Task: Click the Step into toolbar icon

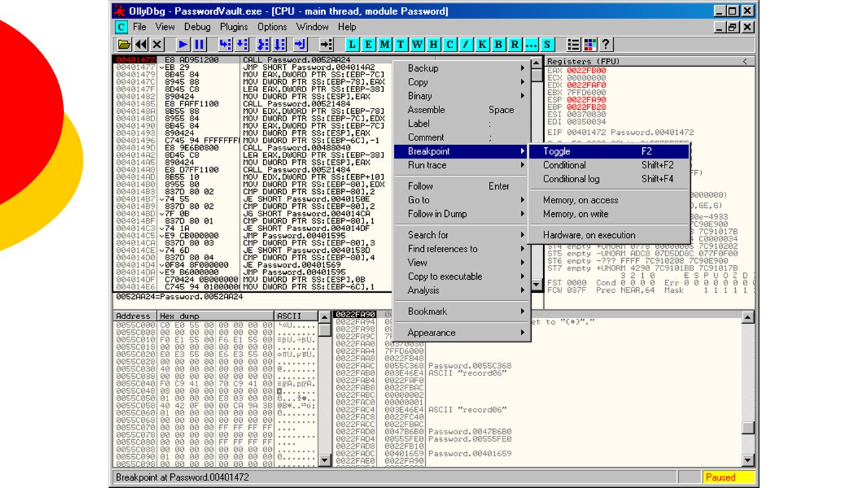Action: coord(225,45)
